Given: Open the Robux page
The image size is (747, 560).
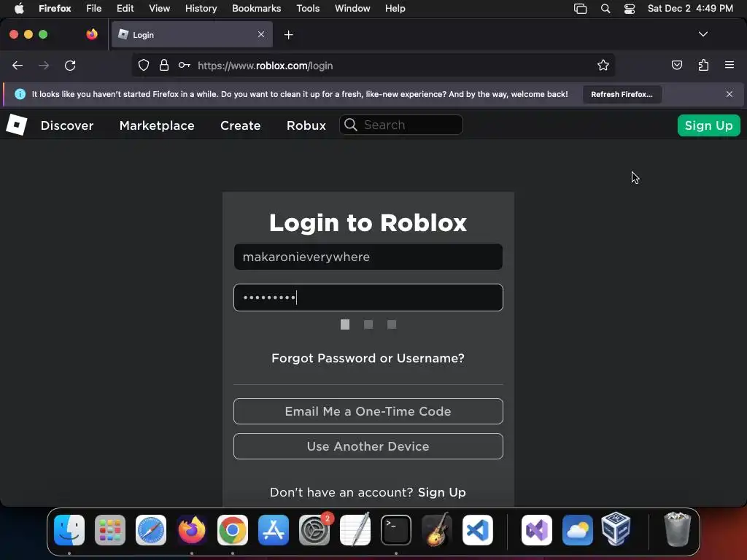Looking at the screenshot, I should pyautogui.click(x=306, y=125).
